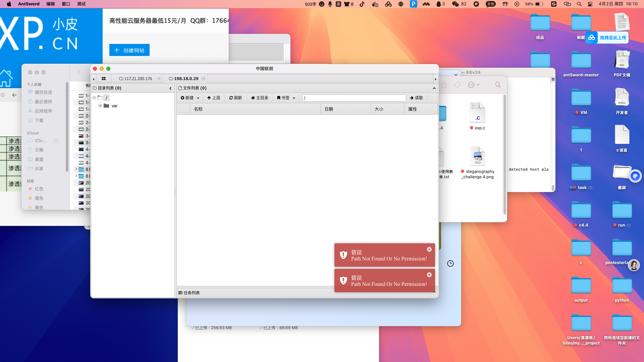The width and height of the screenshot is (644, 362).
Task: Open the AntSword home grid tab icon
Action: (104, 78)
